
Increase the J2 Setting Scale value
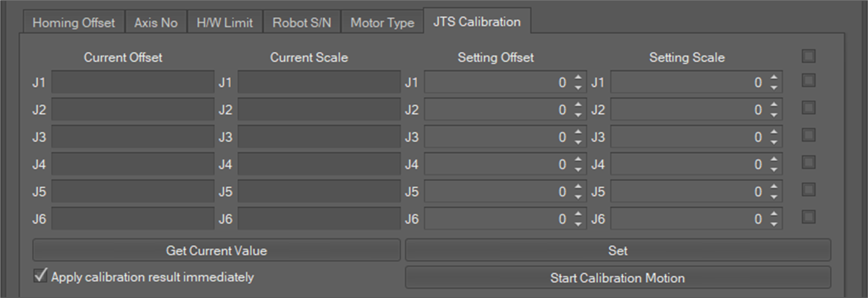[x=774, y=105]
